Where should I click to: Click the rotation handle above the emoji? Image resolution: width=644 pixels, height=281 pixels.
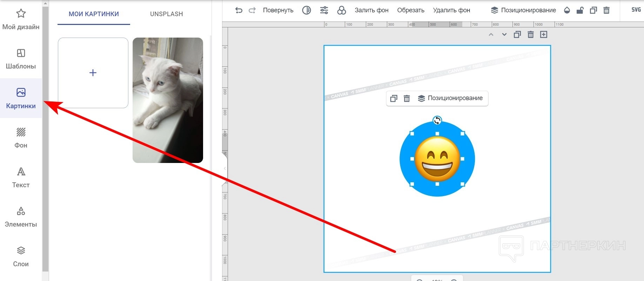(437, 120)
